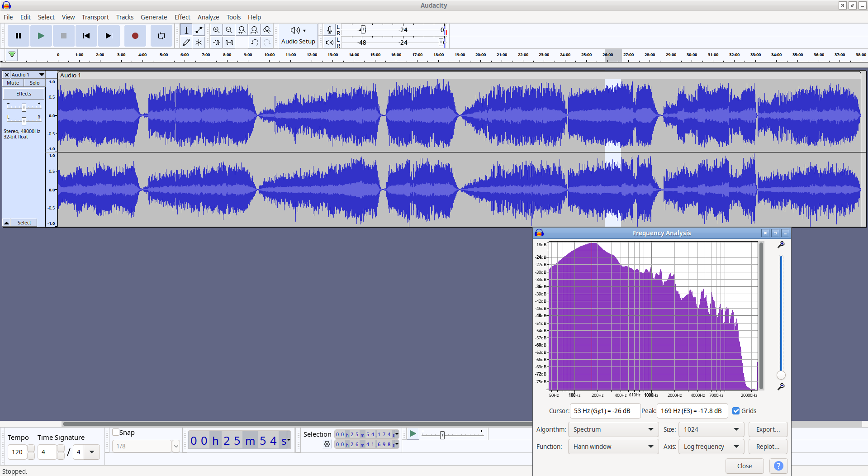Open the Function Hann window dropdown
The width and height of the screenshot is (868, 476).
pyautogui.click(x=613, y=447)
